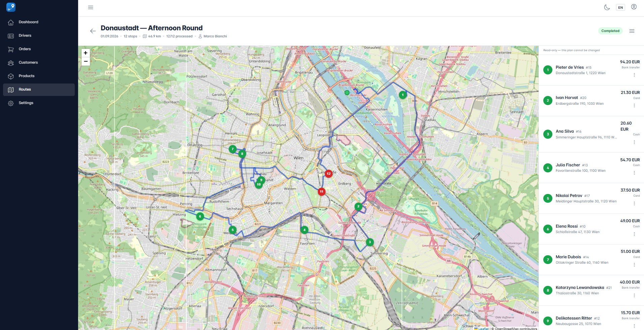Click green map marker 2

[358, 206]
